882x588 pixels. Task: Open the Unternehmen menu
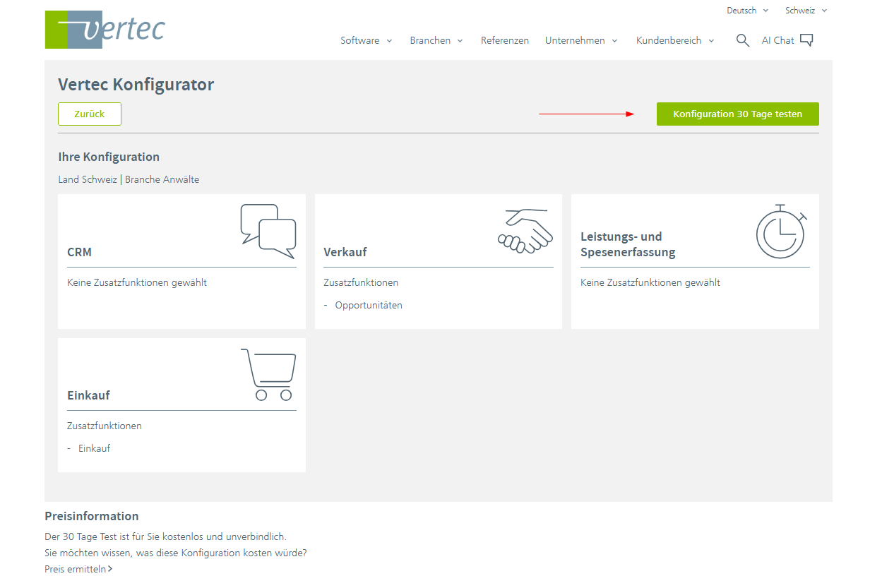click(581, 40)
